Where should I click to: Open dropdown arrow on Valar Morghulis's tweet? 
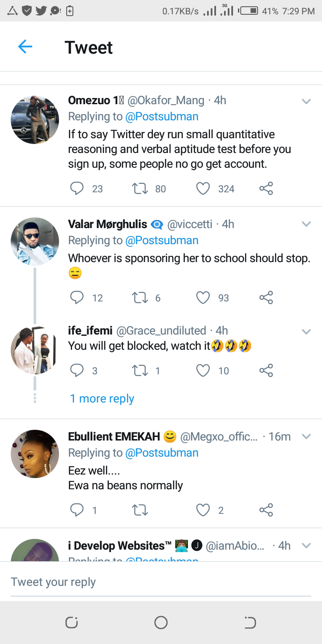point(306,224)
